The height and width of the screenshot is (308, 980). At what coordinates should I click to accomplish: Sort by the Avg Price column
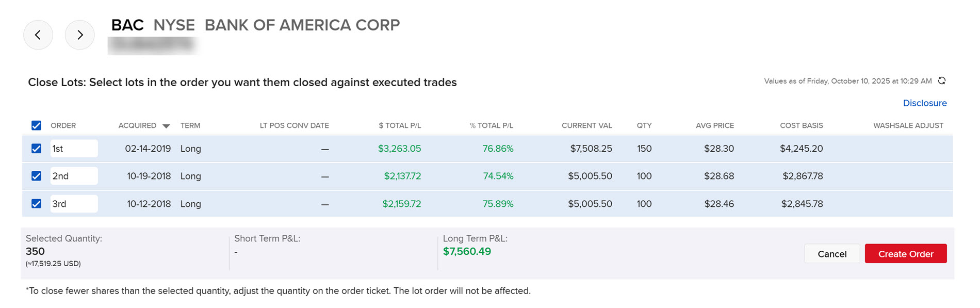(x=714, y=125)
